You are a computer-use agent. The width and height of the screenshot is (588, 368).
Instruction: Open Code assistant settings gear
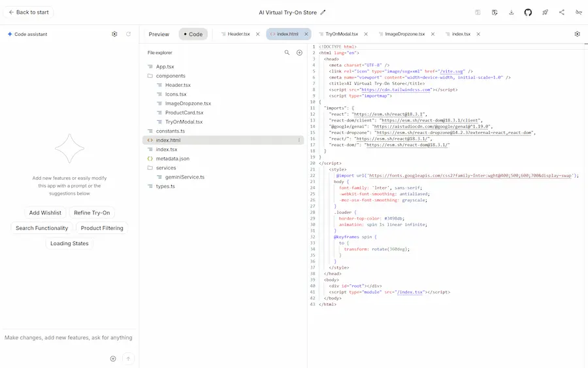(x=114, y=34)
